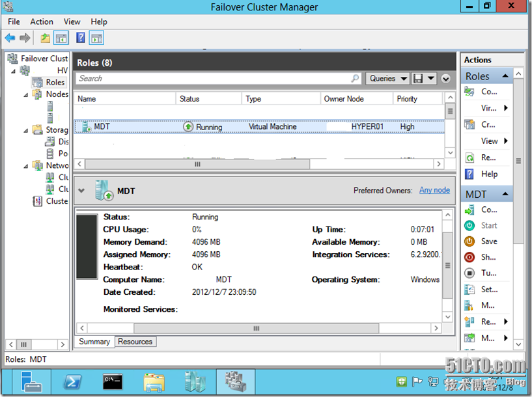Click the details pane vertical scrollbar thumb

(x=447, y=266)
